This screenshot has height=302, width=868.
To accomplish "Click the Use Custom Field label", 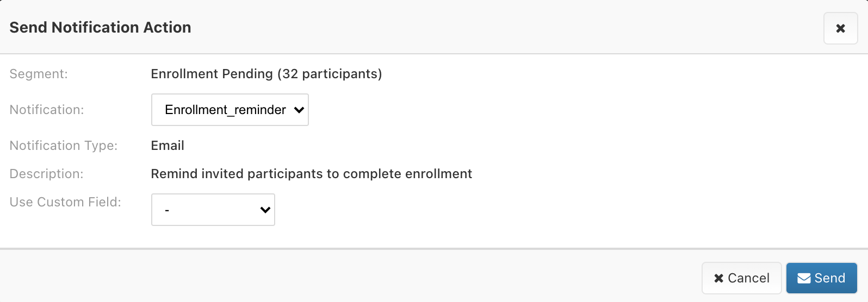I will [65, 202].
